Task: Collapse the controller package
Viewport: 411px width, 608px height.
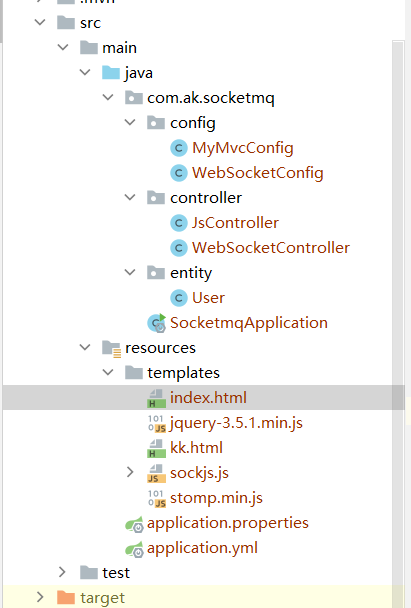Action: coord(130,197)
